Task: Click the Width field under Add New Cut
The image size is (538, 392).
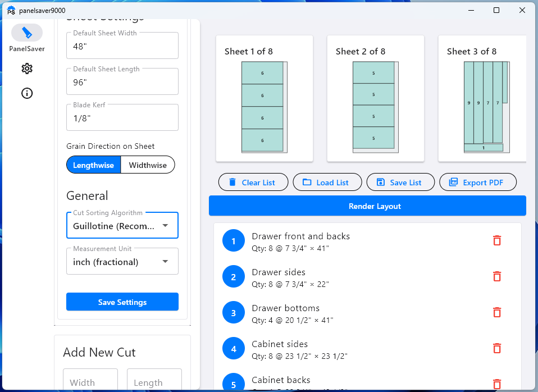Action: [x=90, y=380]
